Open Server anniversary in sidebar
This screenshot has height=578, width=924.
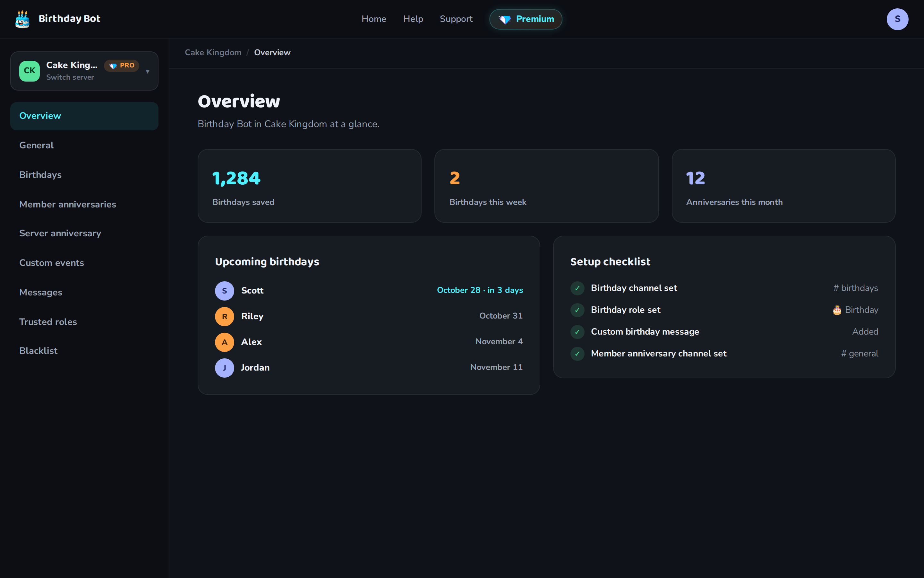click(84, 233)
